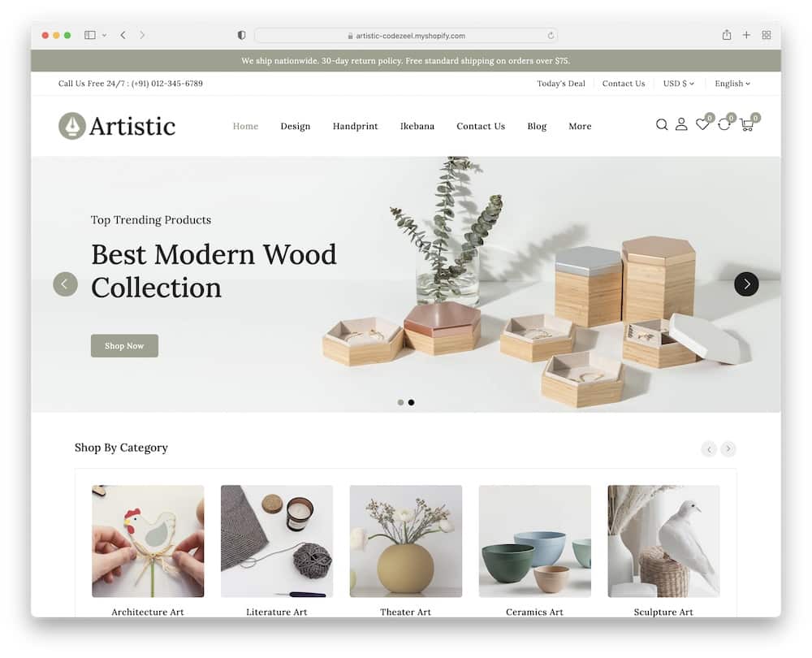Open the English language dropdown
Screen dimensions: 812x658
click(732, 84)
